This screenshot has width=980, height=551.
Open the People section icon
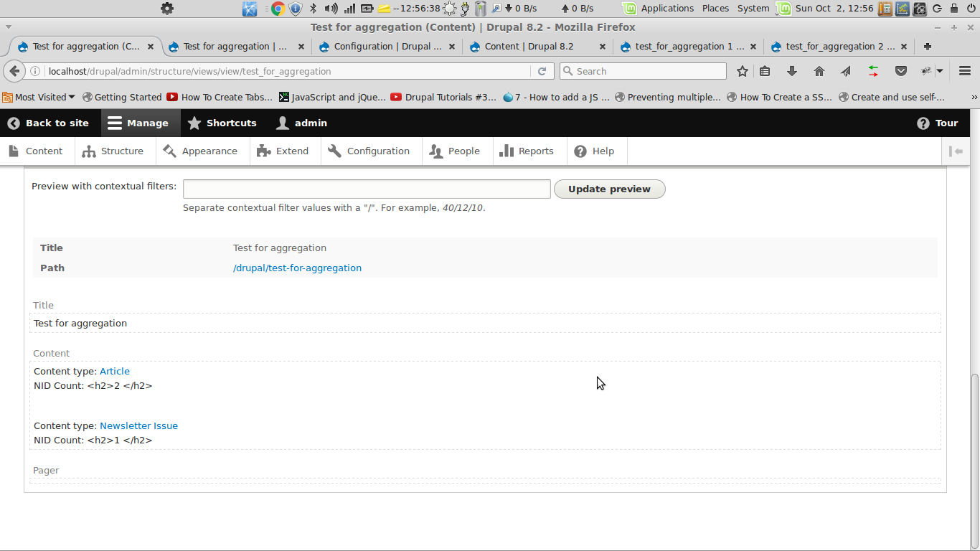point(435,151)
